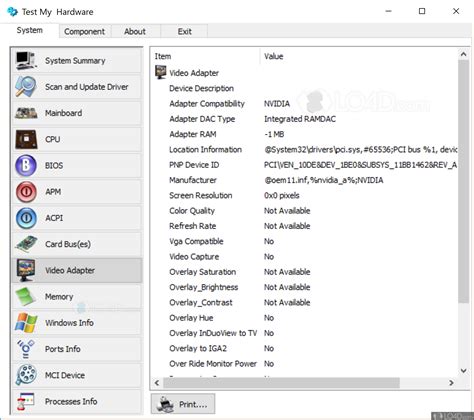This screenshot has width=474, height=420.
Task: Click the horizontal scrollbar left arrow
Action: [157, 383]
